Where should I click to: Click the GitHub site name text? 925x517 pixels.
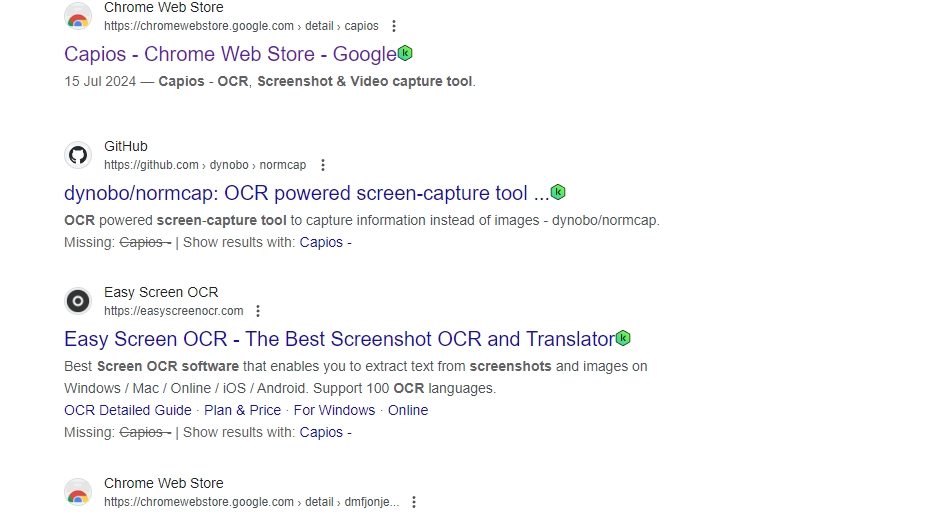coord(126,146)
